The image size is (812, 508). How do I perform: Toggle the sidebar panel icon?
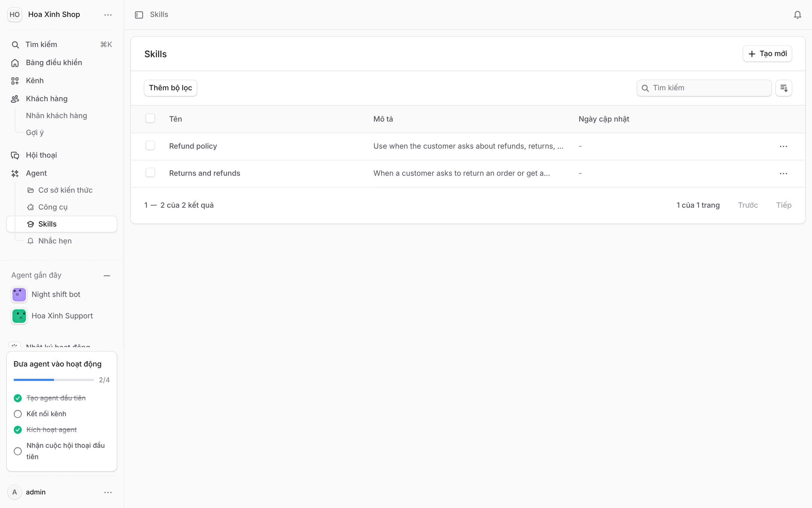click(139, 15)
